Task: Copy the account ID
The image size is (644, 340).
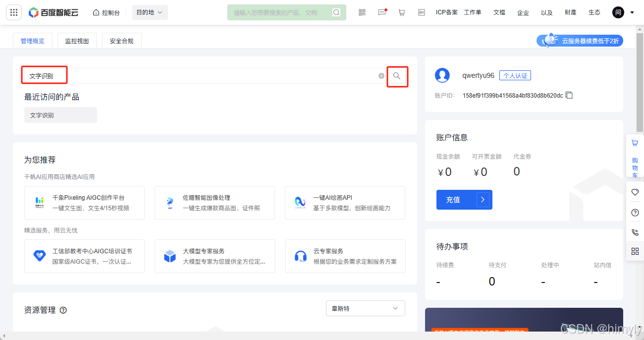Action: (569, 95)
